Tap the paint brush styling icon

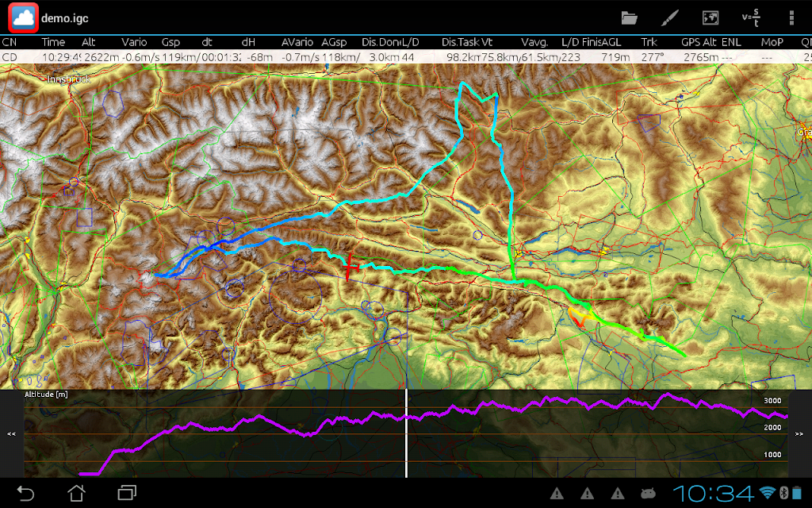point(670,18)
